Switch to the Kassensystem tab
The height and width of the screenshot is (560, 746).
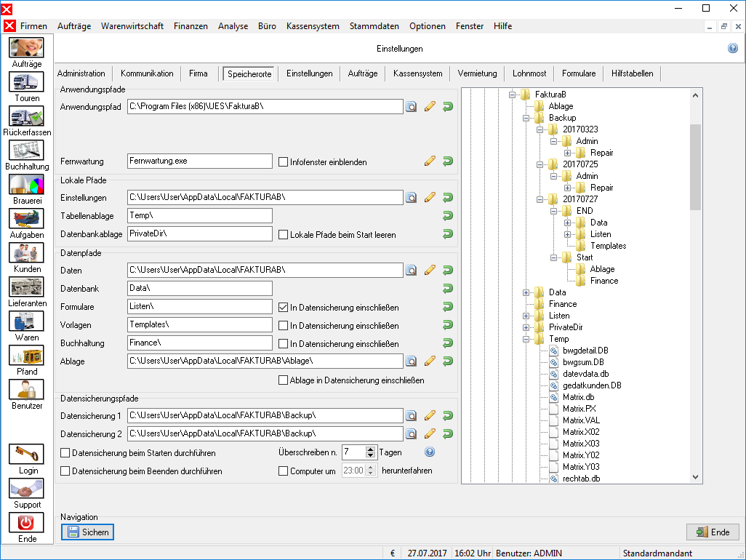tap(418, 73)
